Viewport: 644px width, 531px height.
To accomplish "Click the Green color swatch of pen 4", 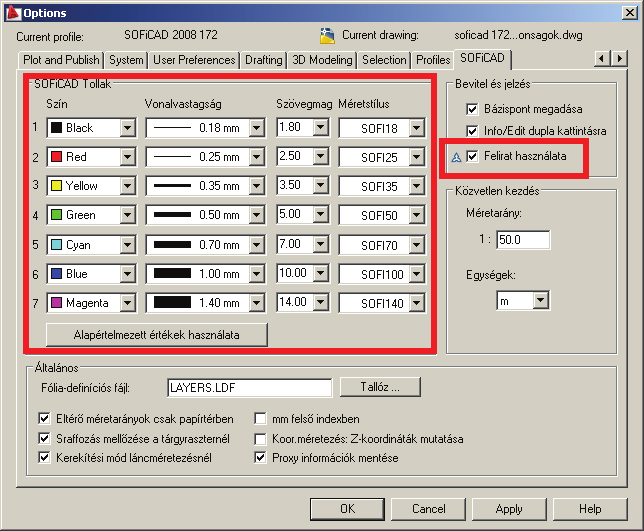I will [56, 215].
